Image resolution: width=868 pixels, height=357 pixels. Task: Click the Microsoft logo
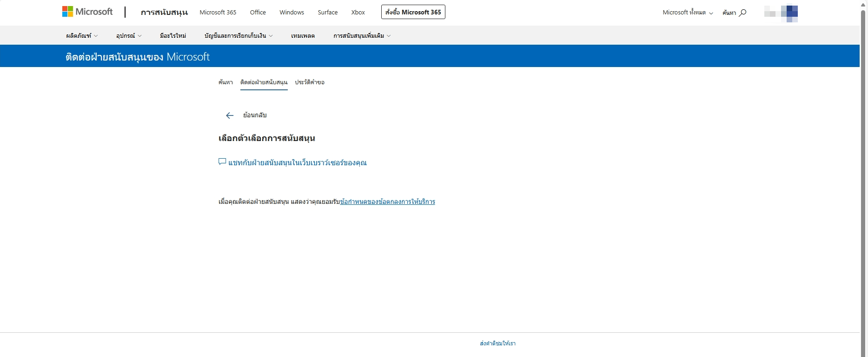pos(87,12)
